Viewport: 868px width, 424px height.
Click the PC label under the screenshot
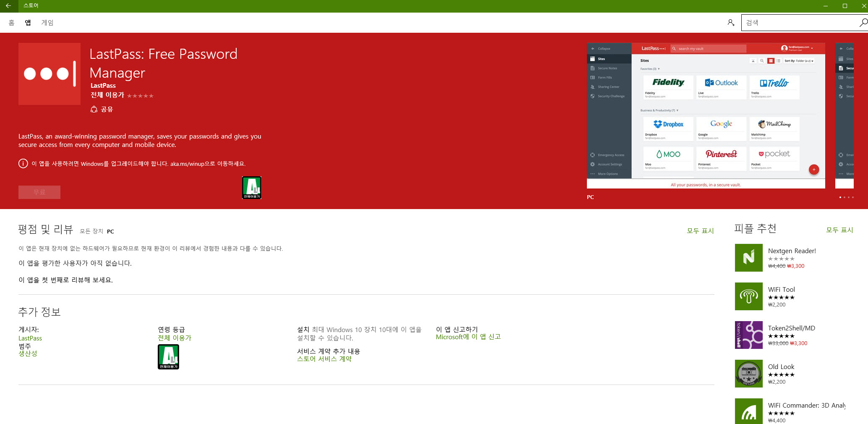click(590, 197)
